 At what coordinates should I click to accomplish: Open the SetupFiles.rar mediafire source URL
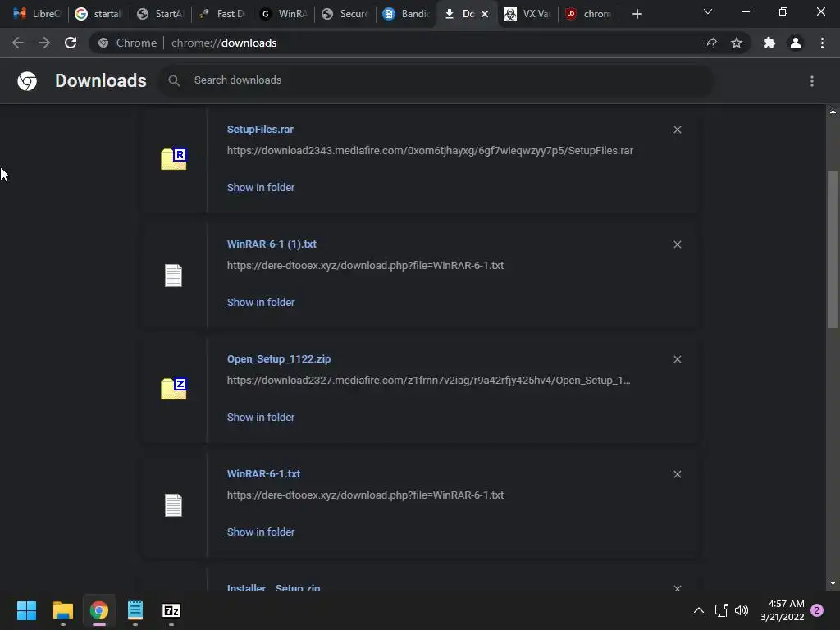[x=430, y=151]
